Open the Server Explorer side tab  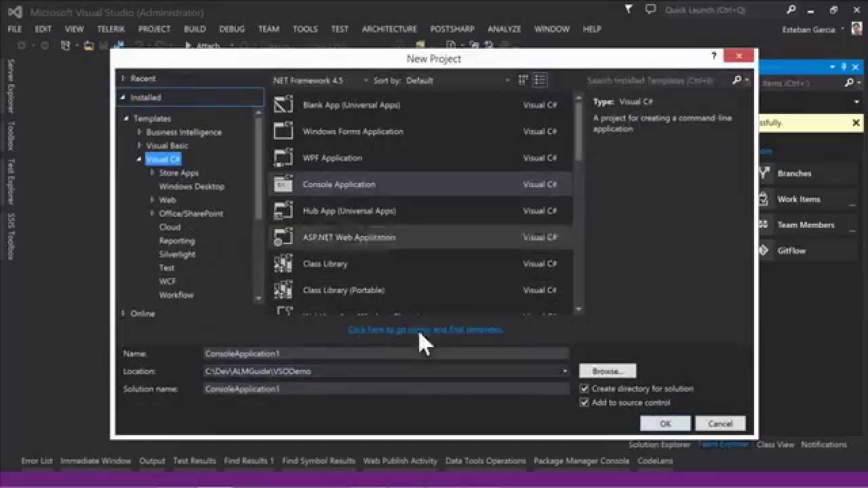coord(10,85)
